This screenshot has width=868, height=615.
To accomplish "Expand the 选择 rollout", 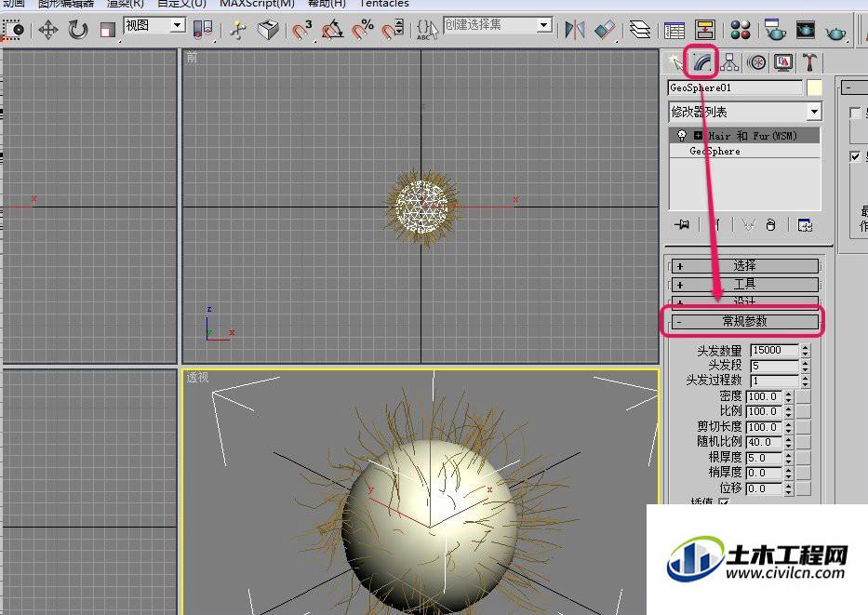I will (745, 266).
